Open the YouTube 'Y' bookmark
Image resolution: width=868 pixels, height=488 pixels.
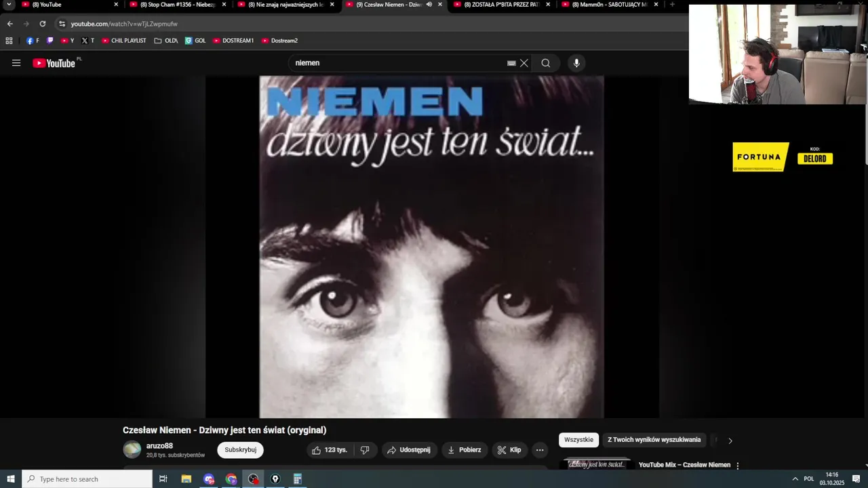[67, 41]
